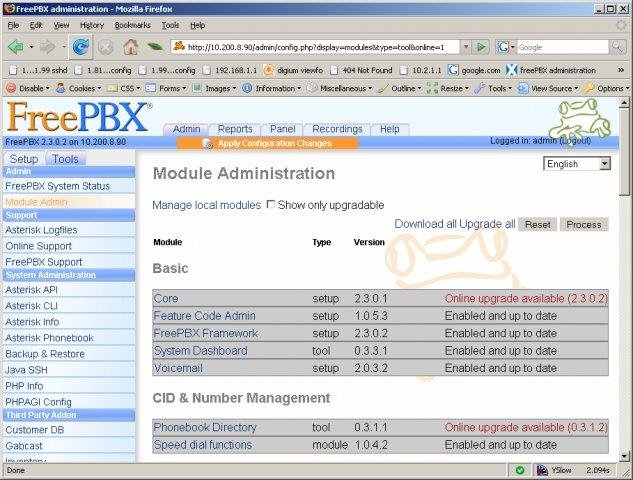
Task: Click the Voicemail module link
Action: pos(178,368)
